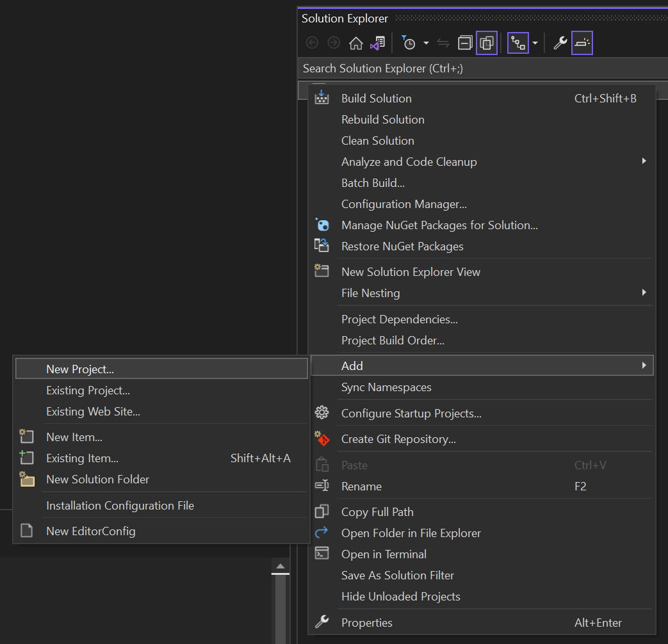Expand the File Nesting submenu
The width and height of the screenshot is (668, 644).
tap(482, 293)
